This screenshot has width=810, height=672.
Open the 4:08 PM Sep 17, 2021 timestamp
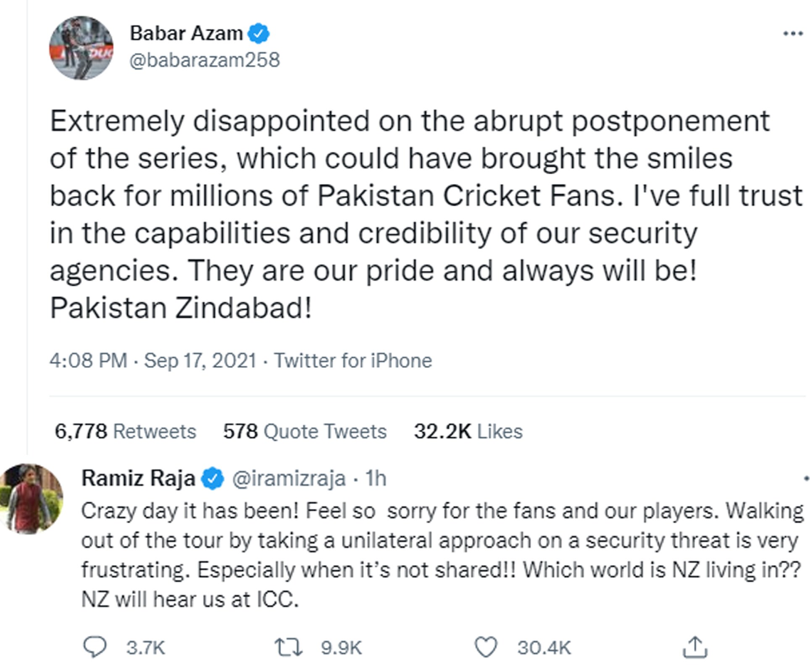click(153, 361)
